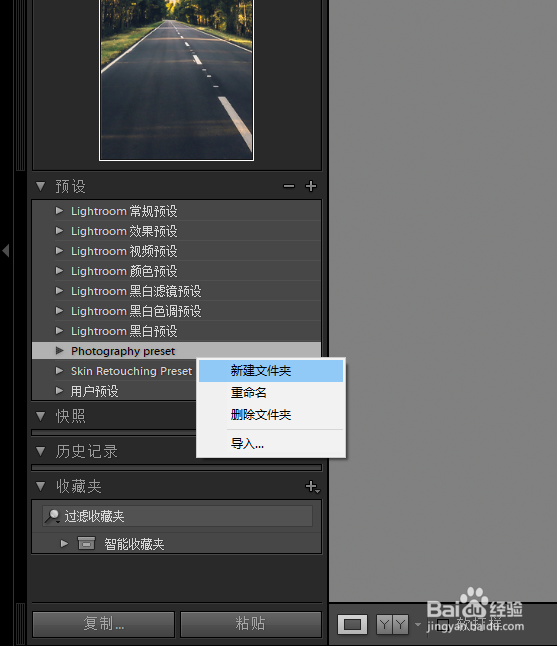Click the road photo preview thumbnail
Screen dimensions: 557x646
tap(176, 80)
